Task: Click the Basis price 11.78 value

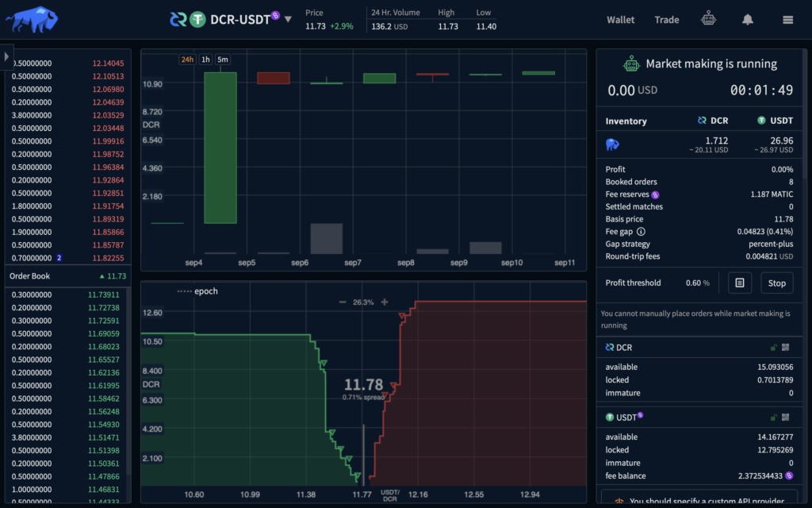Action: point(783,219)
